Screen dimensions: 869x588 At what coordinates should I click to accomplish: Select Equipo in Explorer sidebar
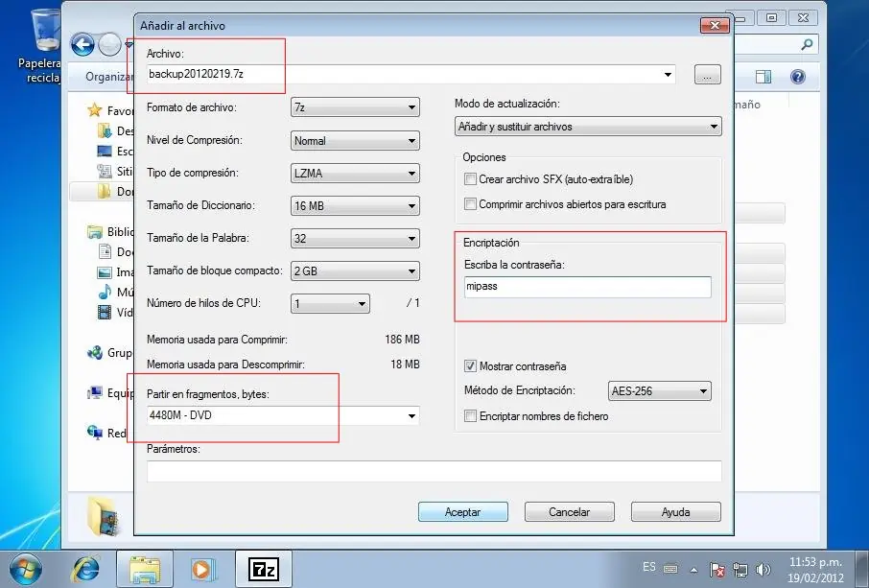pos(110,393)
